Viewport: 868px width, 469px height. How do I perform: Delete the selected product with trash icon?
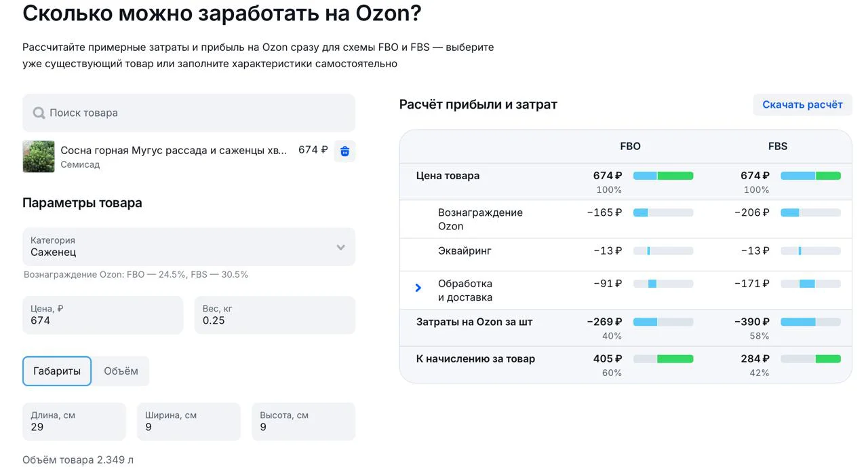point(344,151)
